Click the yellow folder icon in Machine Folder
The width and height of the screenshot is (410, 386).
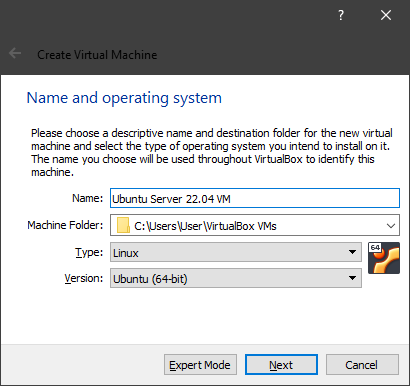123,225
